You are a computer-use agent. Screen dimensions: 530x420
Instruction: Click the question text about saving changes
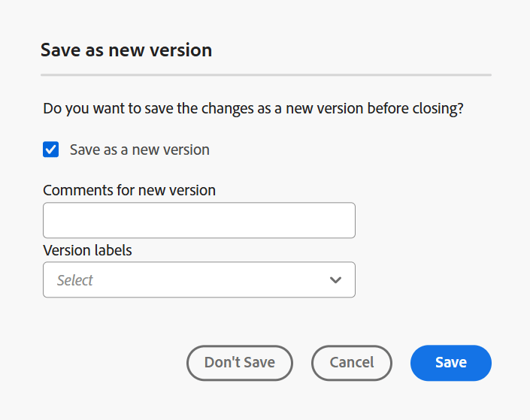[253, 108]
